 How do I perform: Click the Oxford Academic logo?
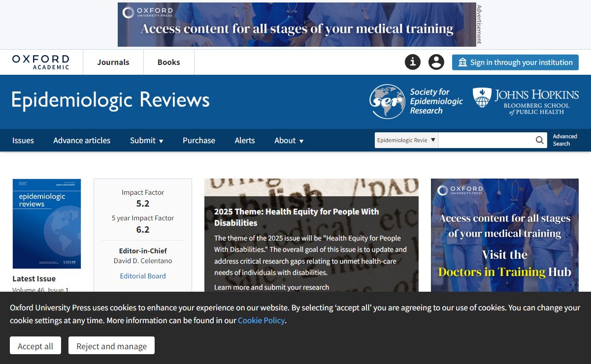click(x=41, y=62)
